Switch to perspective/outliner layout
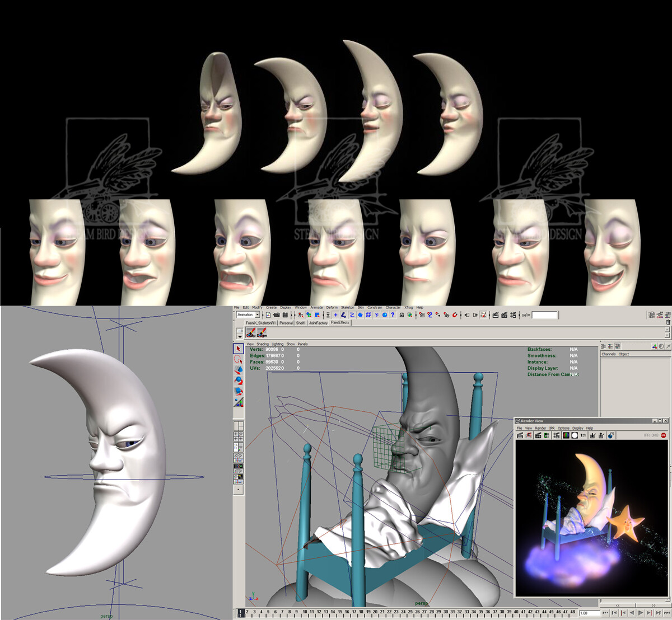Viewport: 672px width, 620px height. (238, 447)
